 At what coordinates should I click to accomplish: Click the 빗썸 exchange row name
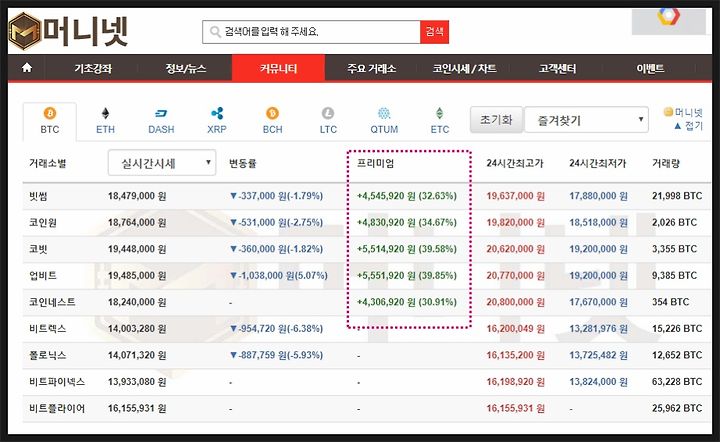pyautogui.click(x=38, y=196)
